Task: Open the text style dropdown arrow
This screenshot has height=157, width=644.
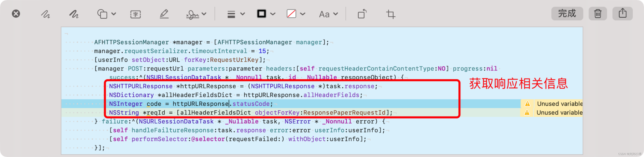Action: click(x=336, y=14)
